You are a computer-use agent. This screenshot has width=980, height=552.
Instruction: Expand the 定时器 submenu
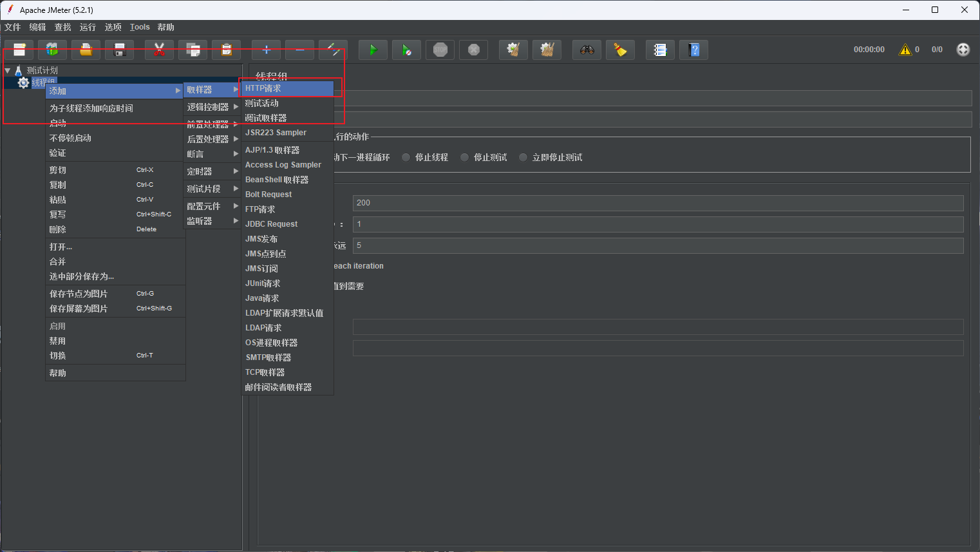[212, 171]
